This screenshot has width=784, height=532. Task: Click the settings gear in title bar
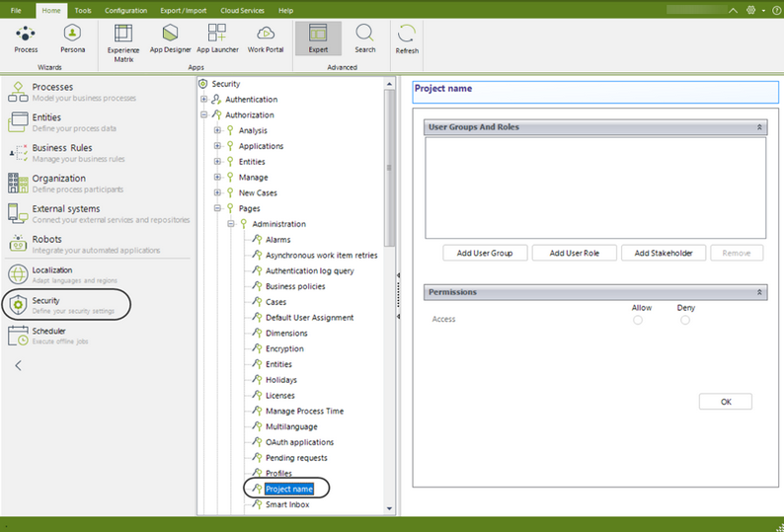[750, 10]
